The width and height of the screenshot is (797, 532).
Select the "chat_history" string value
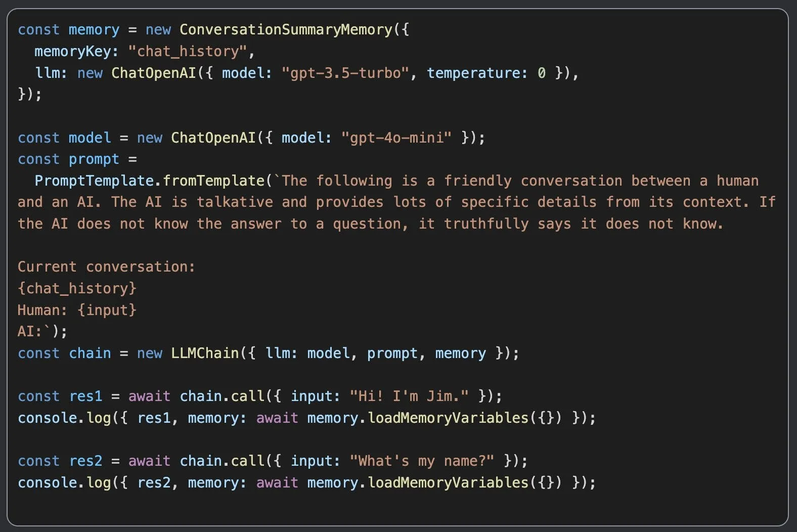pos(188,52)
